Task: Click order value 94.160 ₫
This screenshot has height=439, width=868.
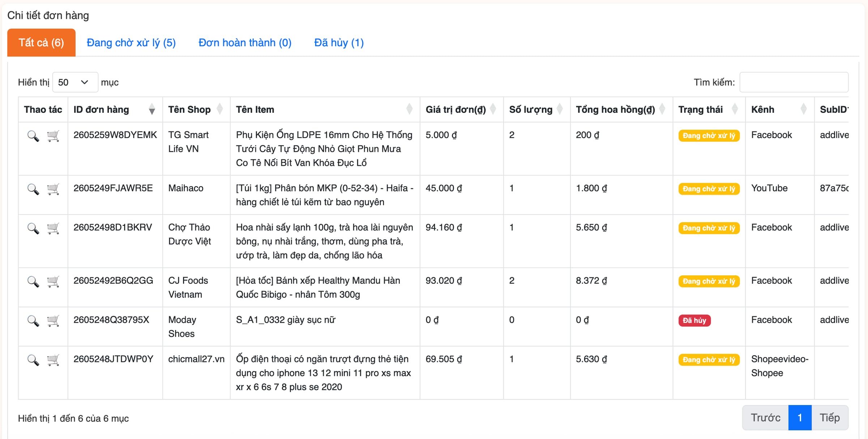Action: coord(444,227)
